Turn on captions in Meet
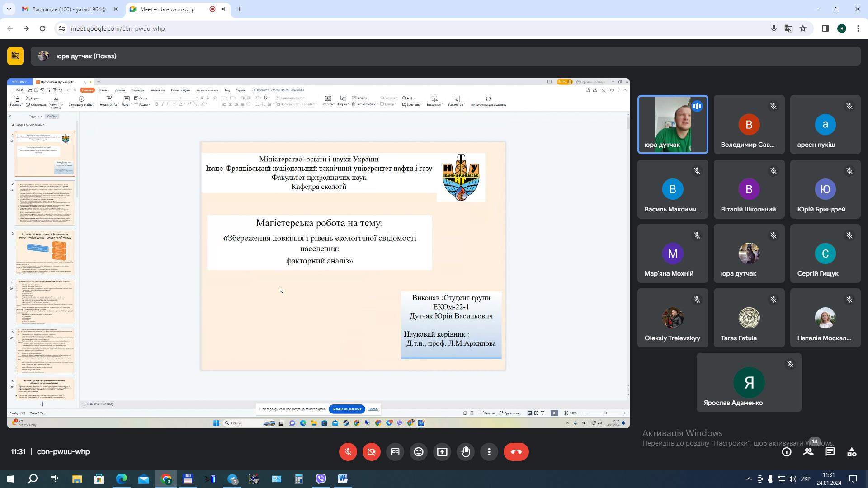 point(395,452)
